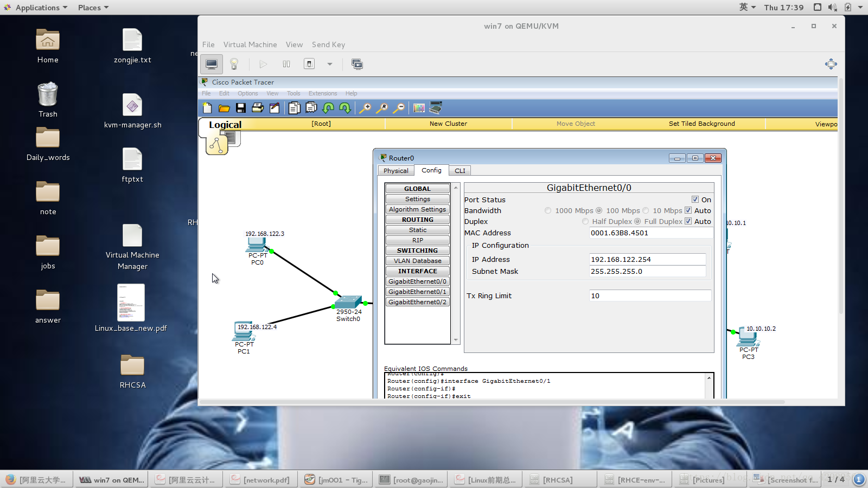Reset the workspace zoom
Viewport: 868px width, 488px height.
(x=382, y=108)
